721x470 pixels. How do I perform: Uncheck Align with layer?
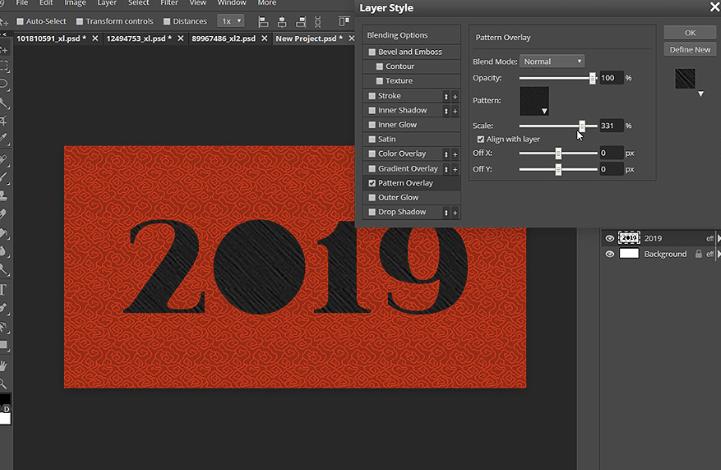pyautogui.click(x=481, y=139)
